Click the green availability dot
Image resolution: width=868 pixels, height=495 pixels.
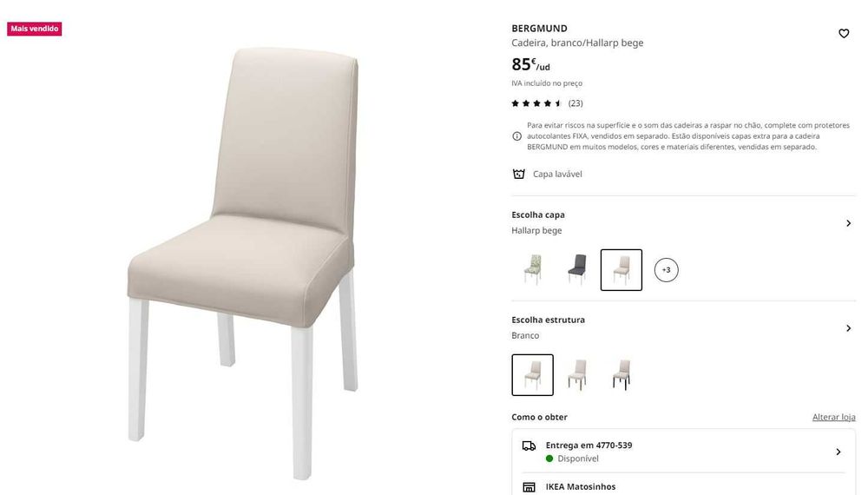[x=549, y=459]
